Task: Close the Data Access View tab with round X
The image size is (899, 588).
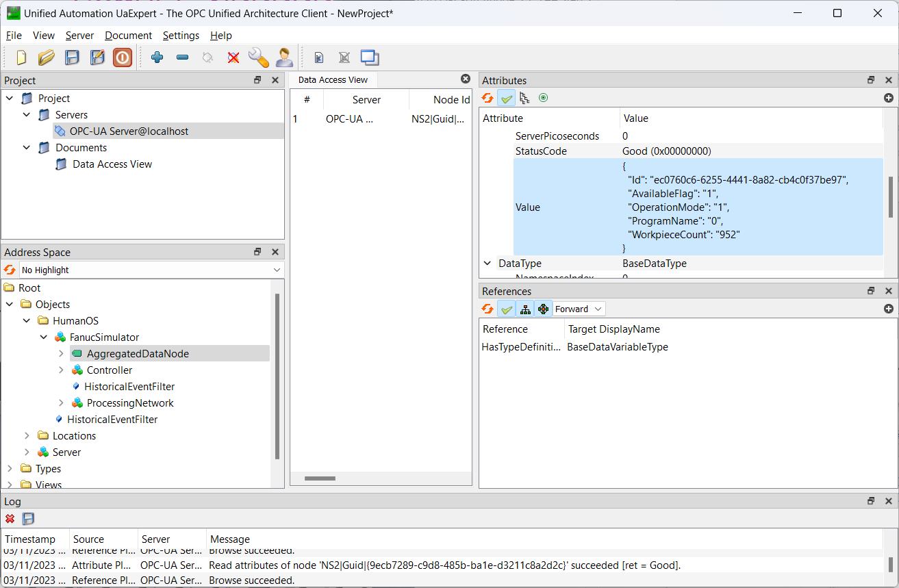Action: [466, 79]
